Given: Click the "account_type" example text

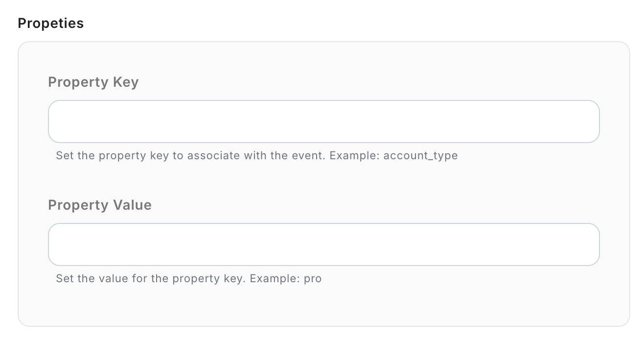Looking at the screenshot, I should pos(420,156).
